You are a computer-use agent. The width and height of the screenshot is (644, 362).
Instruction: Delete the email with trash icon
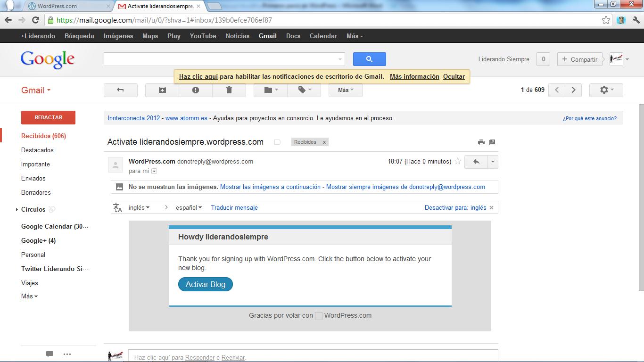click(x=229, y=90)
